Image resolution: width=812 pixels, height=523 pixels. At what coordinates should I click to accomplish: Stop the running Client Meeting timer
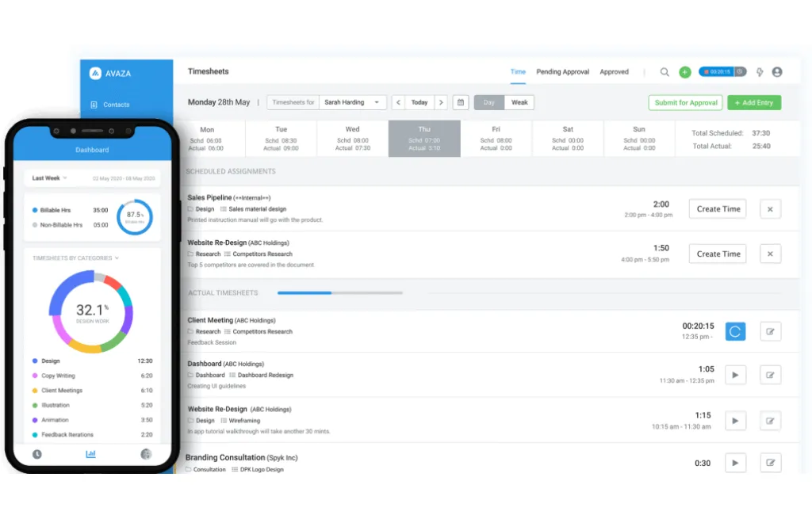pyautogui.click(x=735, y=332)
